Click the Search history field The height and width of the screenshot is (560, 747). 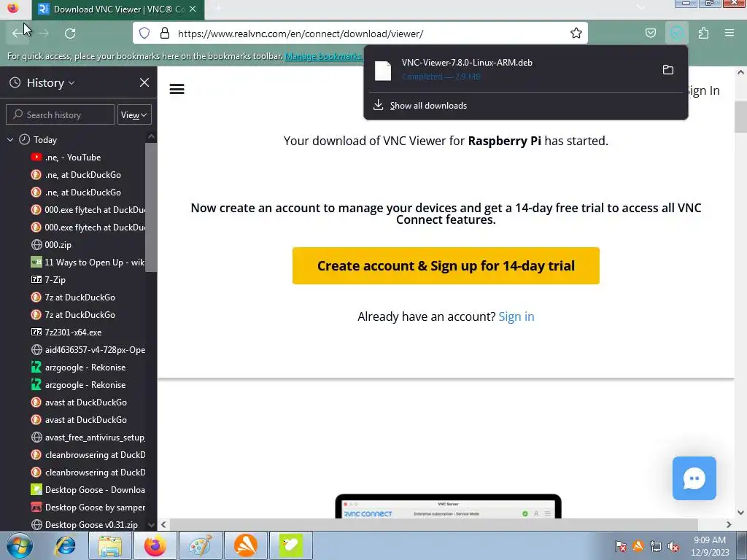pos(60,114)
